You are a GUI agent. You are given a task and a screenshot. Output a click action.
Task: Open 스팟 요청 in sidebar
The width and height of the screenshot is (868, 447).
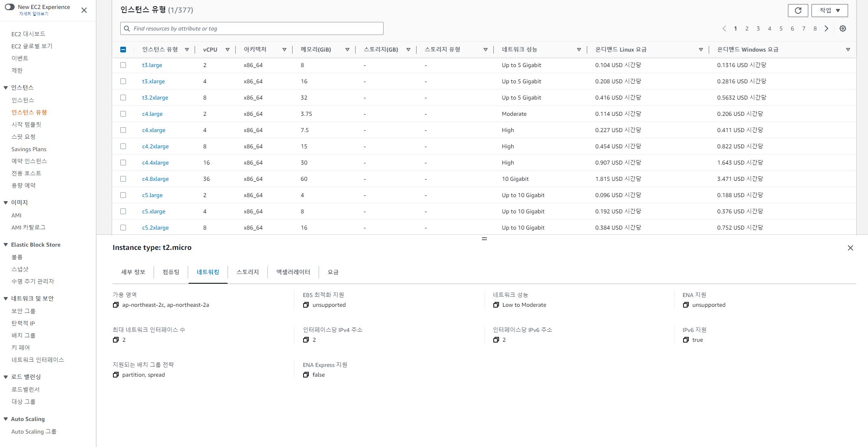click(x=23, y=137)
